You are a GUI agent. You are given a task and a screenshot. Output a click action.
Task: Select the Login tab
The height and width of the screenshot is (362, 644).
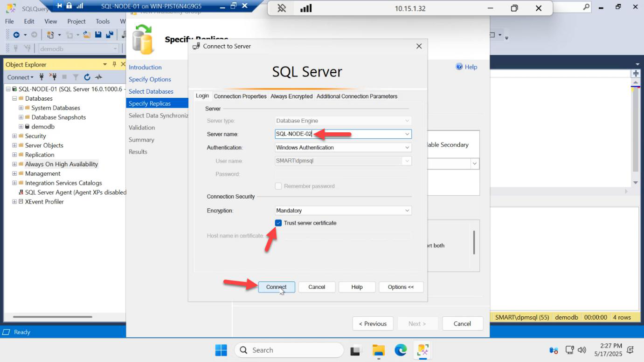[202, 96]
